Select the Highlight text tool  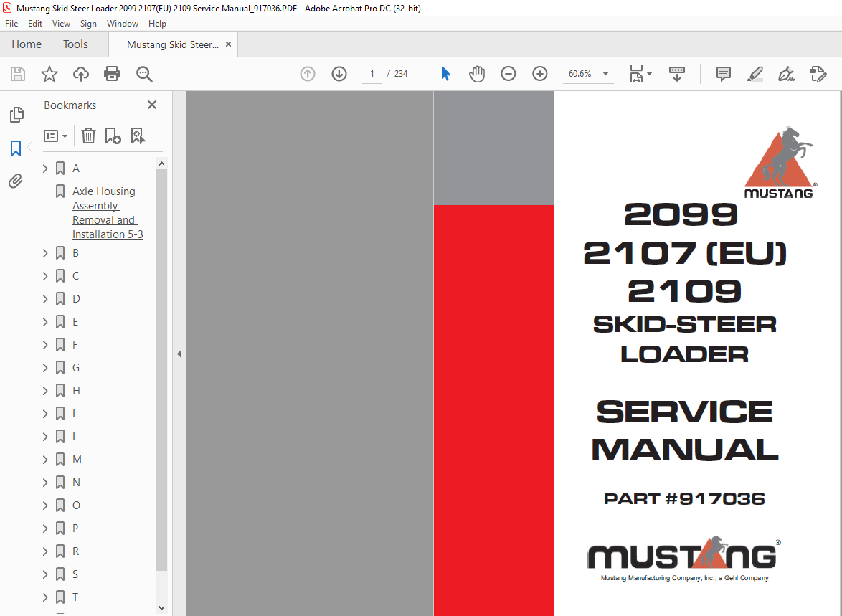click(x=755, y=74)
